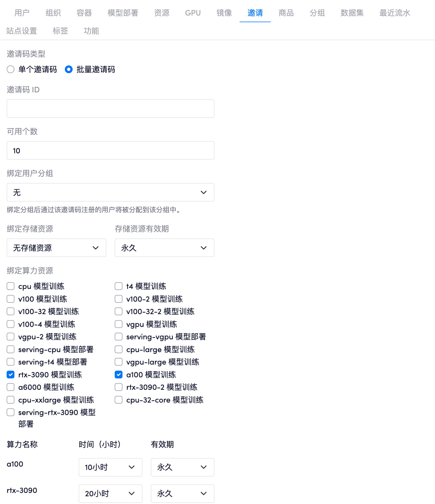Switch to the 数据集 tab
This screenshot has width=435, height=504.
(x=352, y=13)
